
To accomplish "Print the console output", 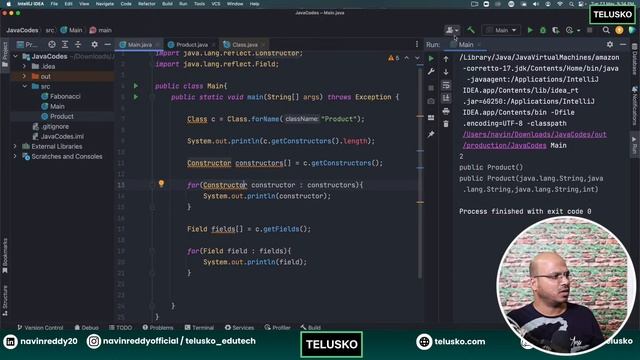I will pyautogui.click(x=446, y=111).
